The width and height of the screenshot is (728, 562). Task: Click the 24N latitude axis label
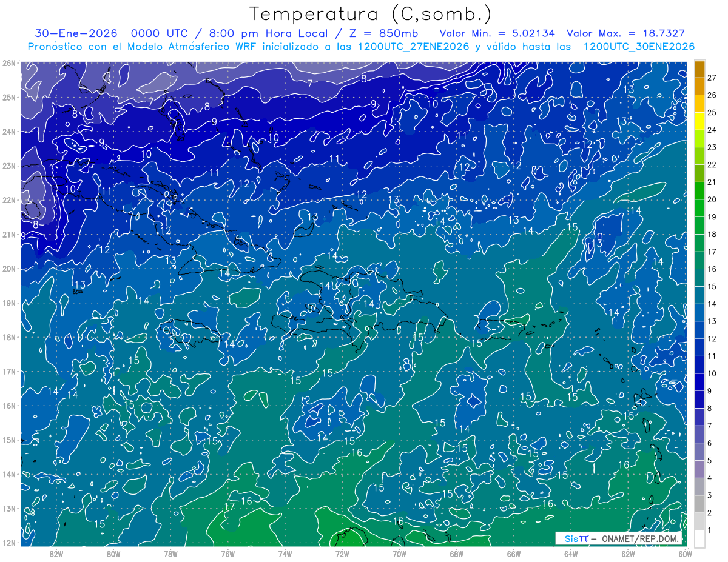(x=8, y=132)
